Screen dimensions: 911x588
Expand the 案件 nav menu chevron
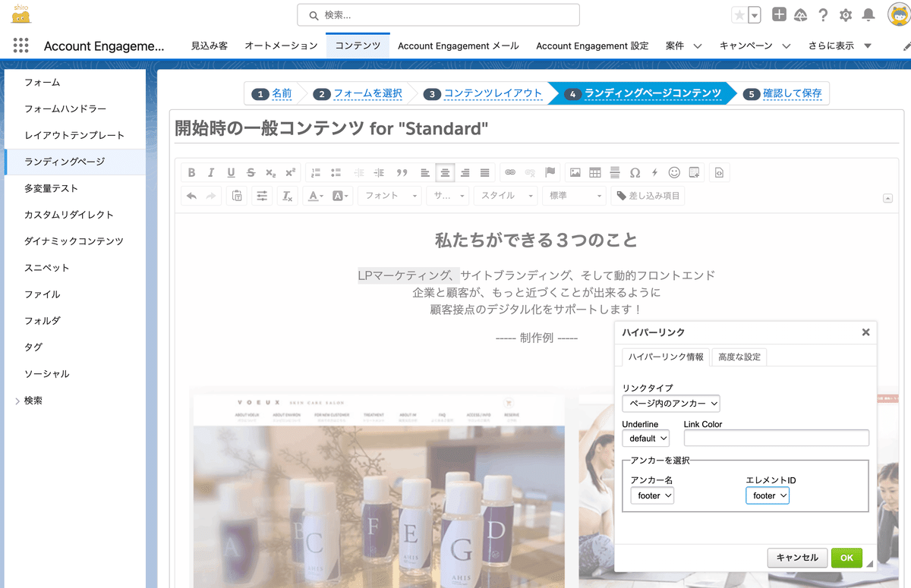point(698,46)
